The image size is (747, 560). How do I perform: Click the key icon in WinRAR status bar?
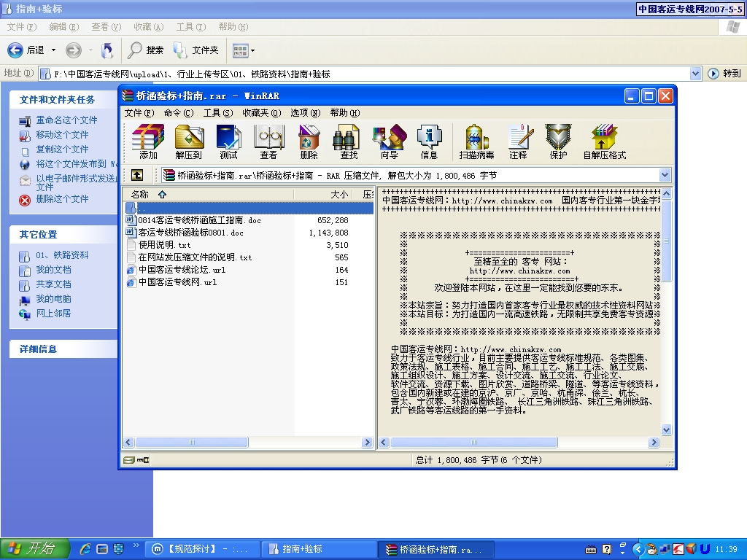coord(143,460)
